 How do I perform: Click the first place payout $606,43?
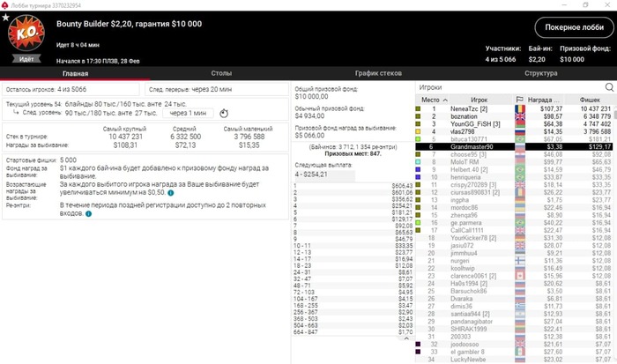click(x=402, y=186)
